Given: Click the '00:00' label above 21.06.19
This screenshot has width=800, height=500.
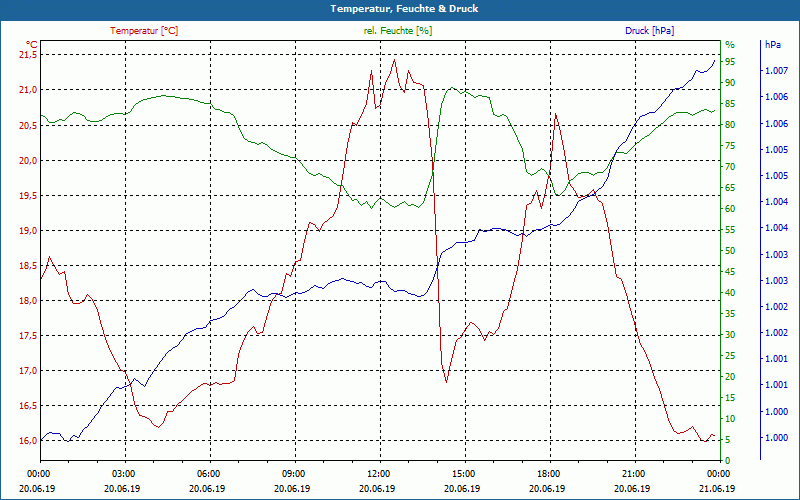Looking at the screenshot, I should point(718,473).
